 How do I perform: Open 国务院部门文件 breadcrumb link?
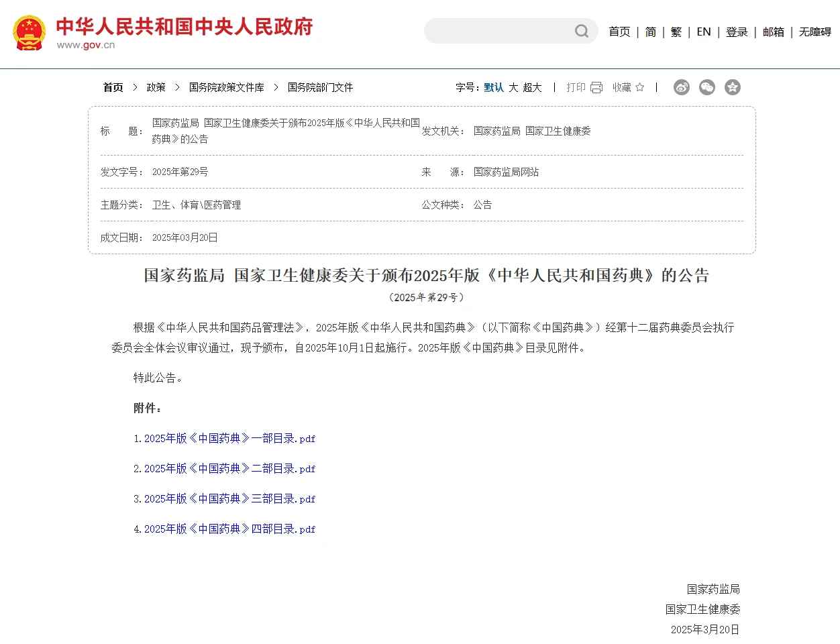320,87
